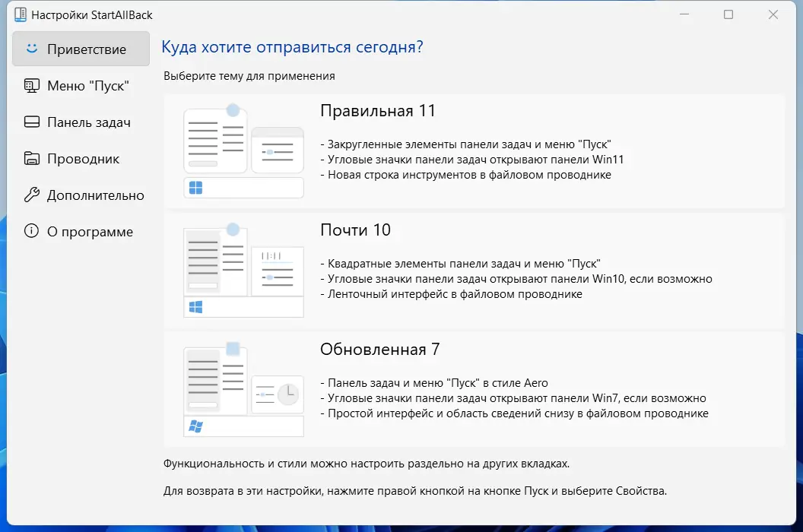Click the info icon beside О программе
This screenshot has width=803, height=532.
coord(31,231)
